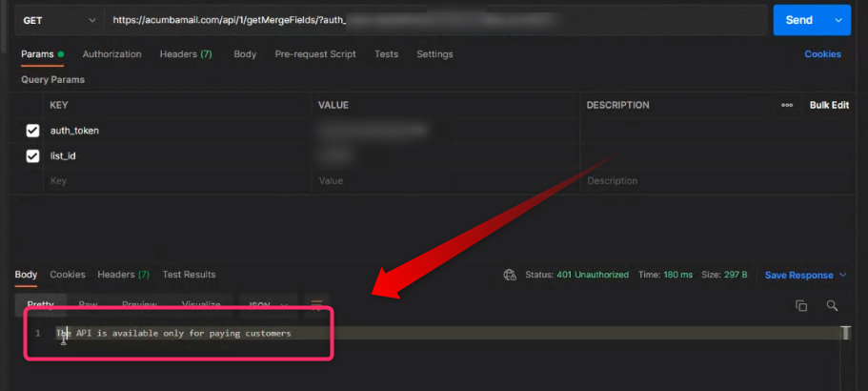Open the Pre-request Script tab
Viewport: 868px width, 391px height.
point(315,54)
